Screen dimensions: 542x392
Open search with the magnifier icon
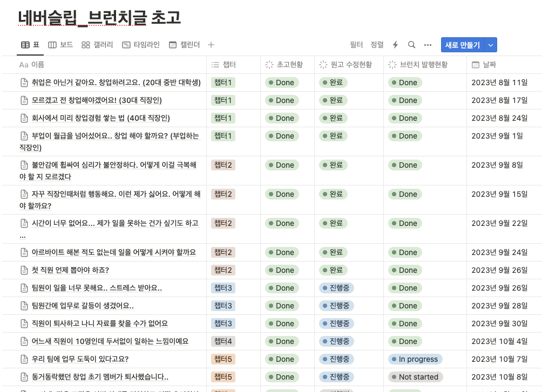(x=411, y=45)
